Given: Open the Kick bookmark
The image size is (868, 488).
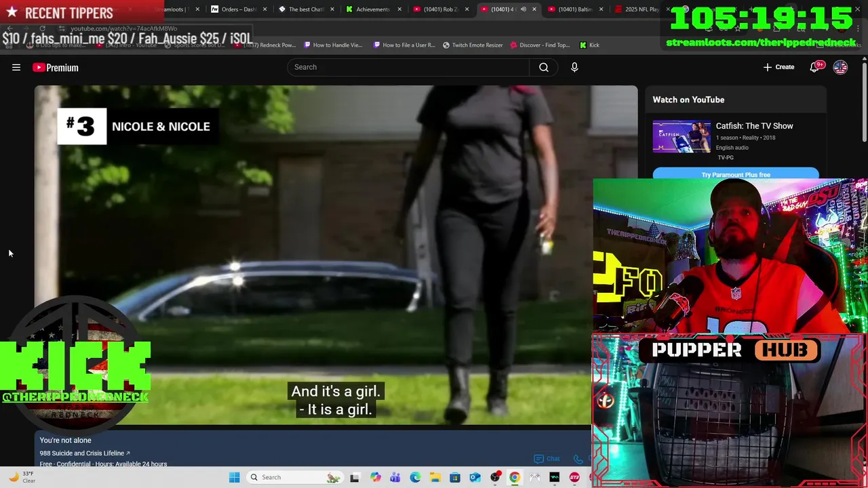Looking at the screenshot, I should pyautogui.click(x=589, y=45).
